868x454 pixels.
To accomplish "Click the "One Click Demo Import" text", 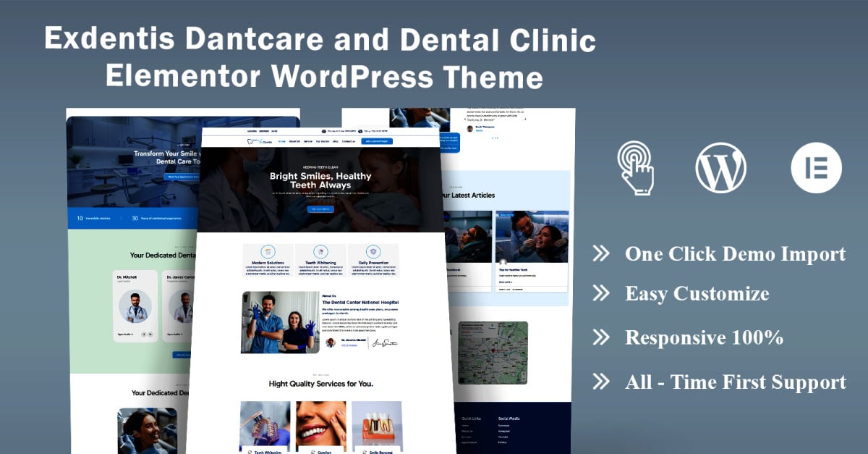I will pyautogui.click(x=735, y=254).
